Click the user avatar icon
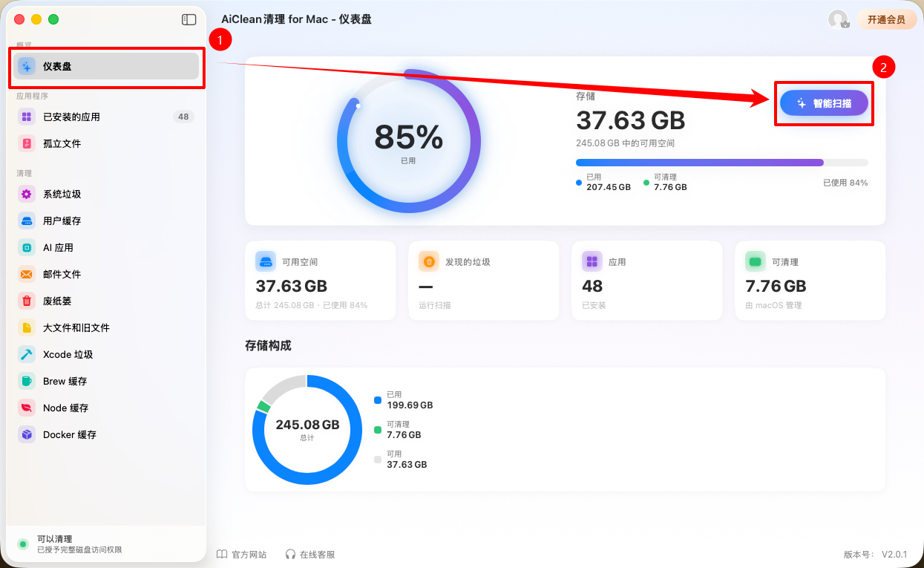 [838, 19]
